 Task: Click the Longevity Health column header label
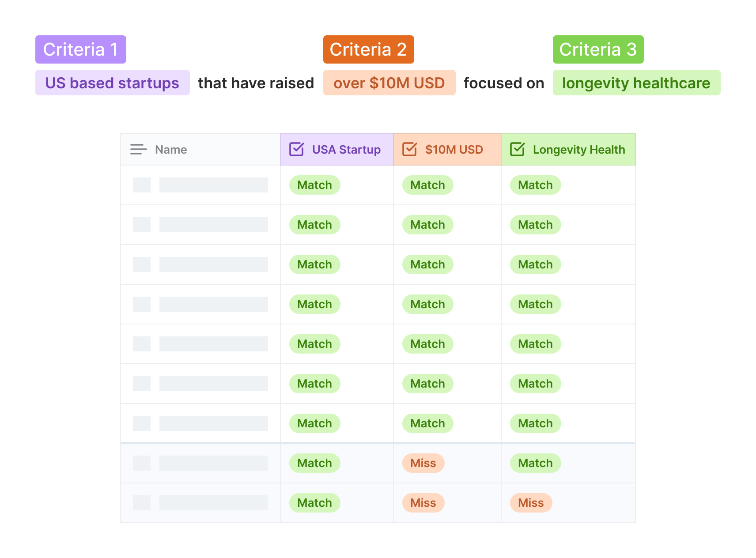[x=579, y=150]
